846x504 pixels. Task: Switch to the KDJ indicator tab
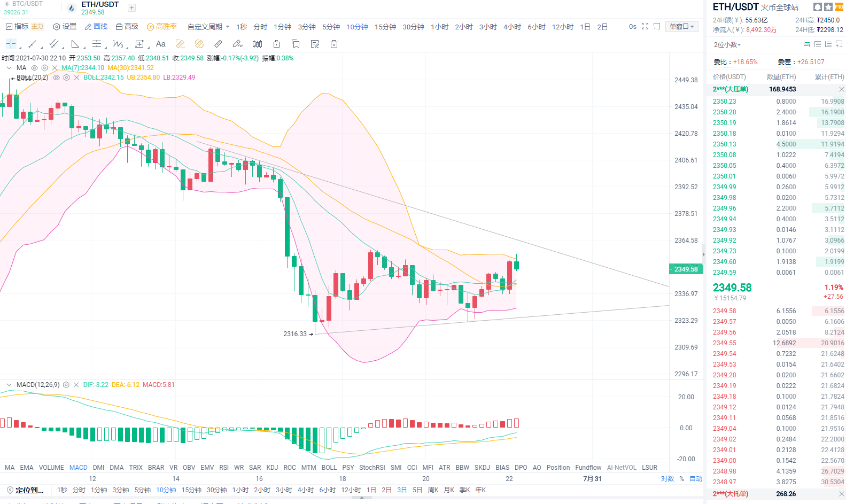(272, 468)
